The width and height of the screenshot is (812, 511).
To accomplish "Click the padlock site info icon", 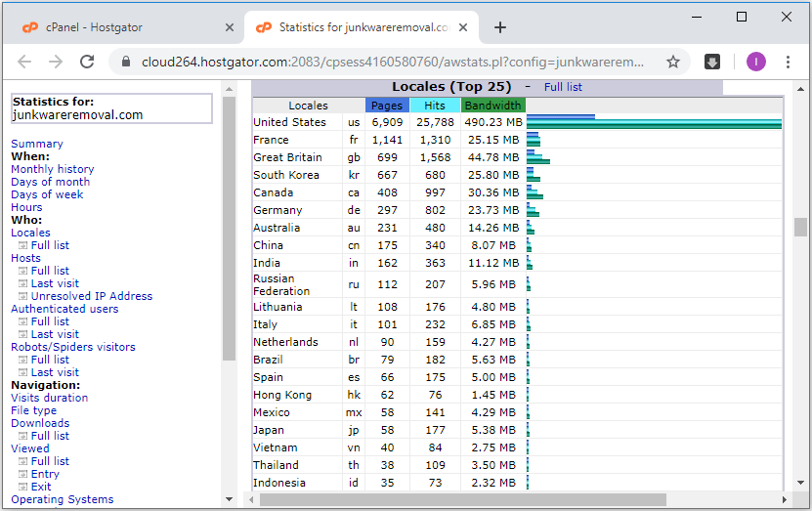I will (x=125, y=62).
